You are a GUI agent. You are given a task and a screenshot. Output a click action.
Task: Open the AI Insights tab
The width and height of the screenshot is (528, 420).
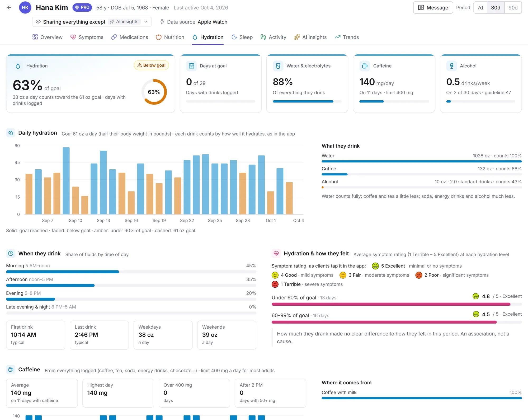click(x=310, y=37)
